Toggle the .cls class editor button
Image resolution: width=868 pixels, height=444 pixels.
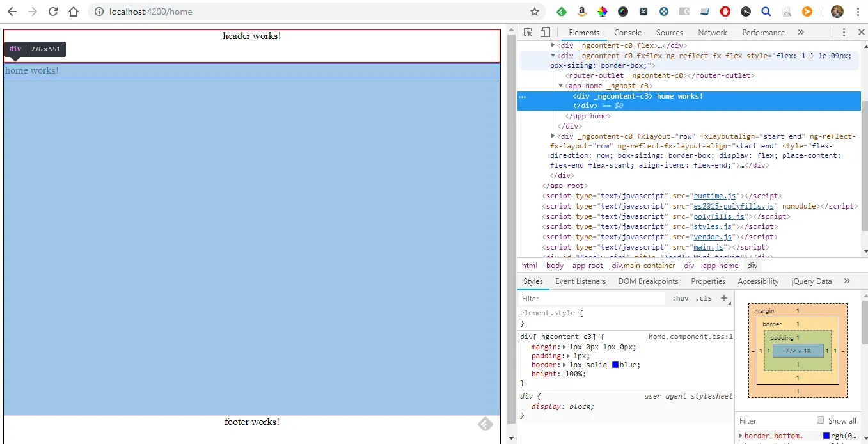704,298
